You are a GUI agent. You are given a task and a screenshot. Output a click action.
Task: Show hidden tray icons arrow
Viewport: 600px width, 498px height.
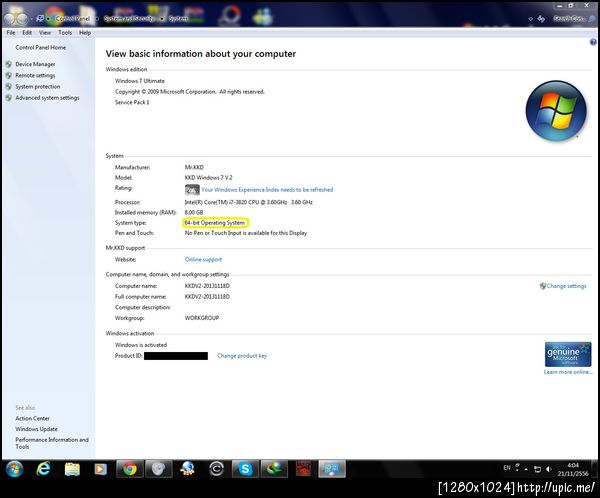point(526,469)
